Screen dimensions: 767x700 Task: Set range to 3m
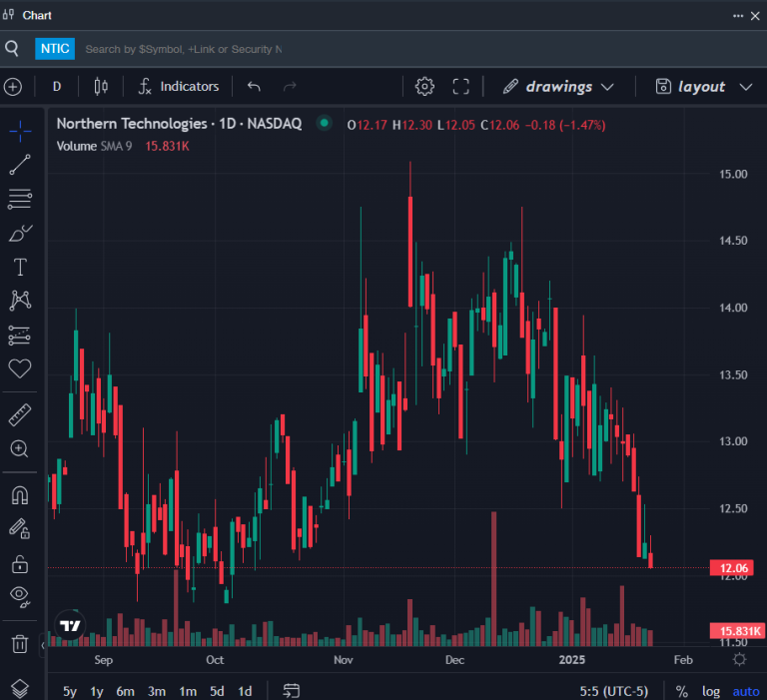click(x=157, y=691)
